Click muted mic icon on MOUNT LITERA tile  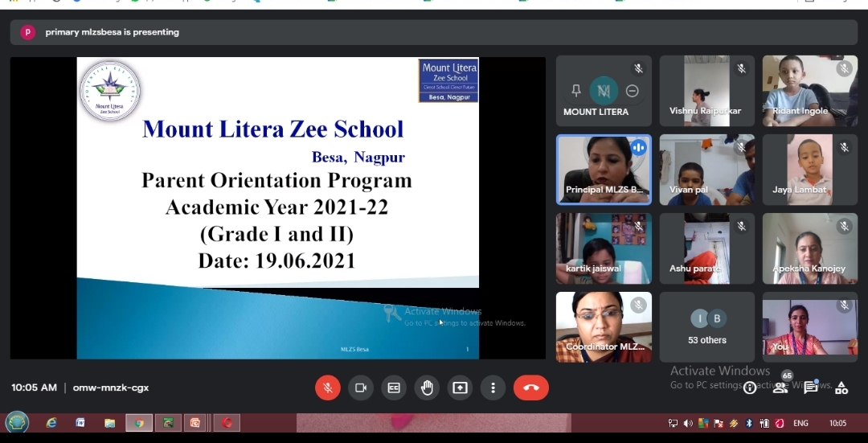tap(638, 68)
